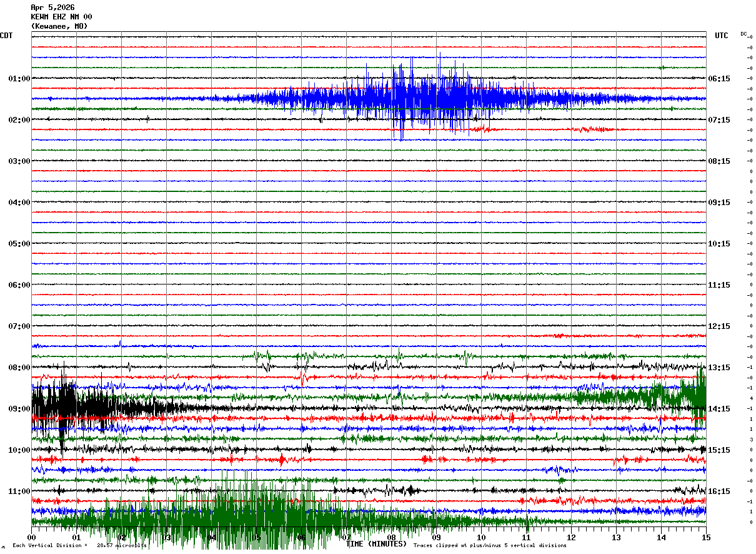Click the DC offset value 3
The image size is (756, 554).
click(x=751, y=440)
